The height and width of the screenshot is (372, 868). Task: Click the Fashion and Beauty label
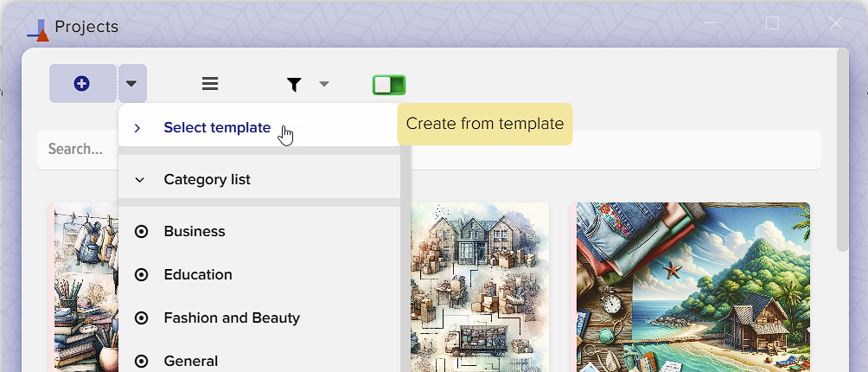coord(232,317)
